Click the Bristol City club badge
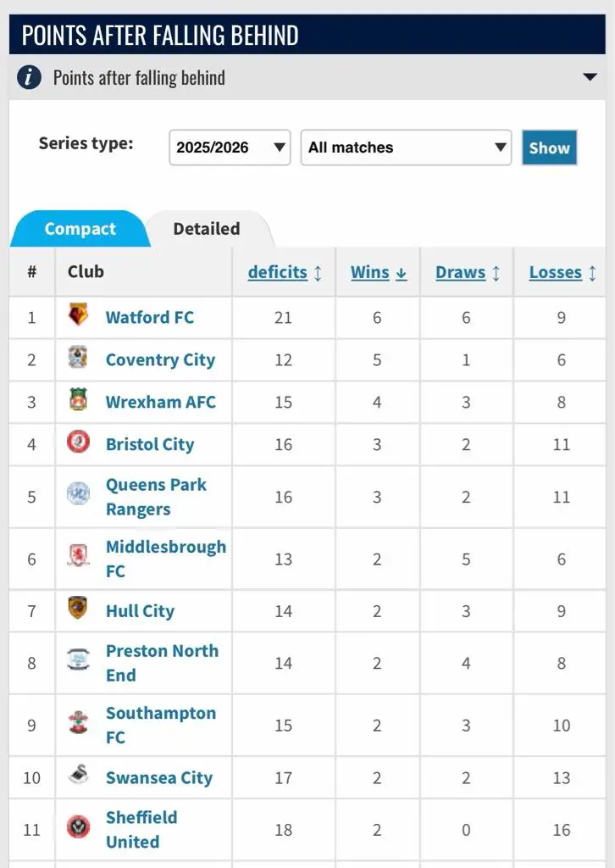 [x=78, y=442]
